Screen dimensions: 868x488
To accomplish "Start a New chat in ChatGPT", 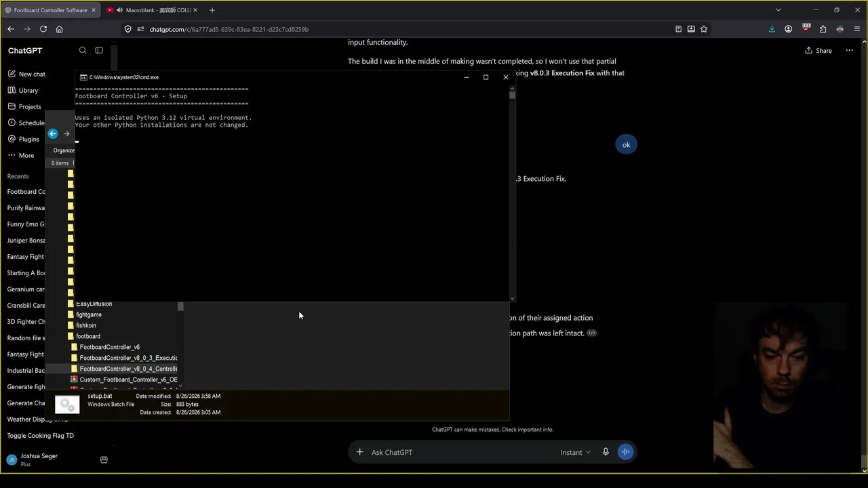I will (26, 74).
